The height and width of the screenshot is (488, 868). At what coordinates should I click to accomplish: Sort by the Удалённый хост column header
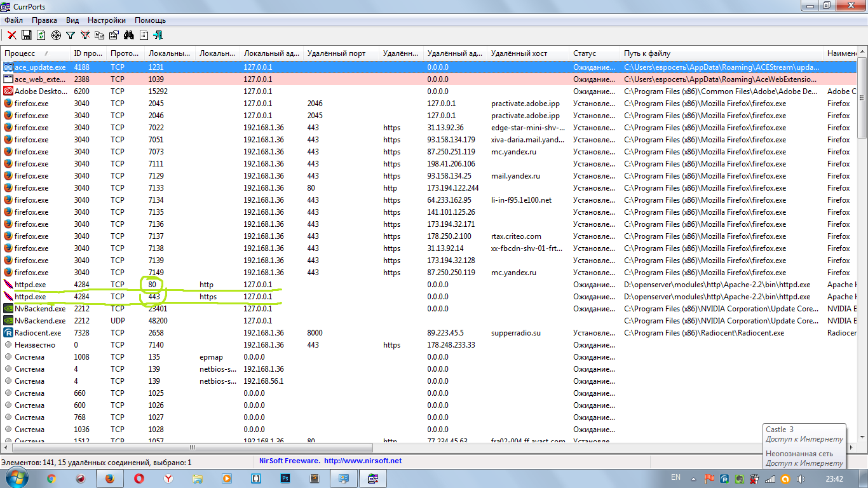tap(527, 53)
